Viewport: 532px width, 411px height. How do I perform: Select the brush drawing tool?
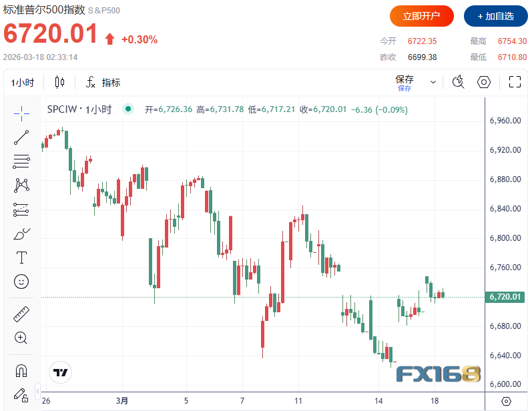tap(21, 234)
